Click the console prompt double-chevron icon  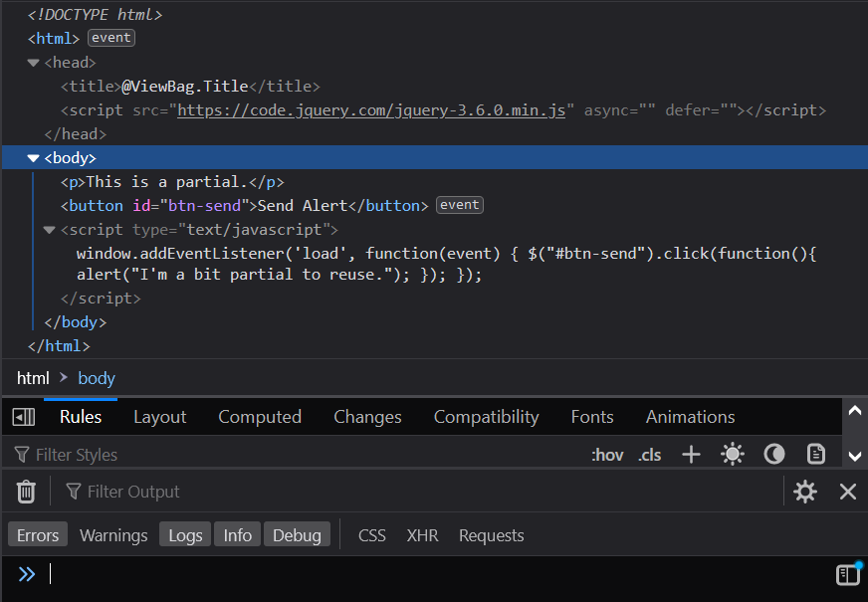pyautogui.click(x=27, y=574)
